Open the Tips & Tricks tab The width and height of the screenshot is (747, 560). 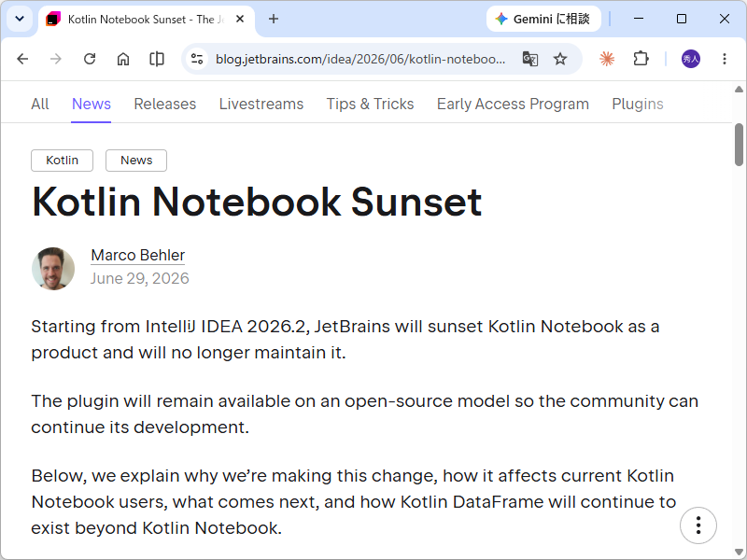pyautogui.click(x=370, y=104)
